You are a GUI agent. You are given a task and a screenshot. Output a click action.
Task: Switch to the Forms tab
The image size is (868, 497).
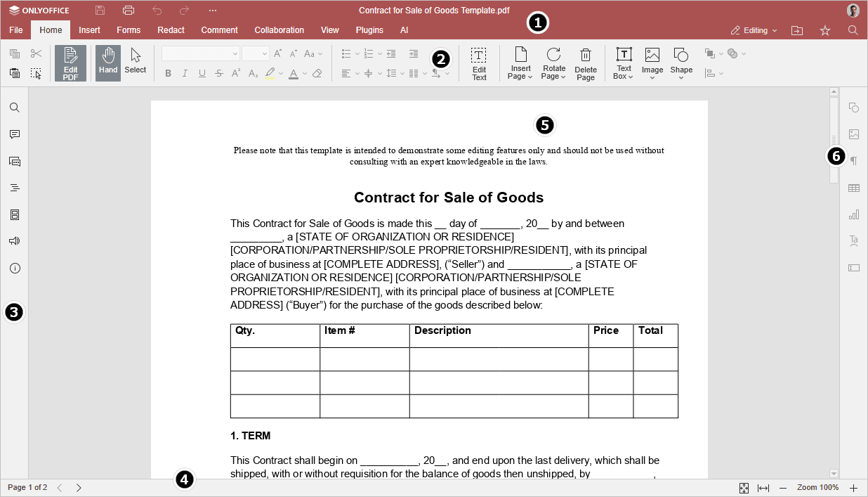129,30
